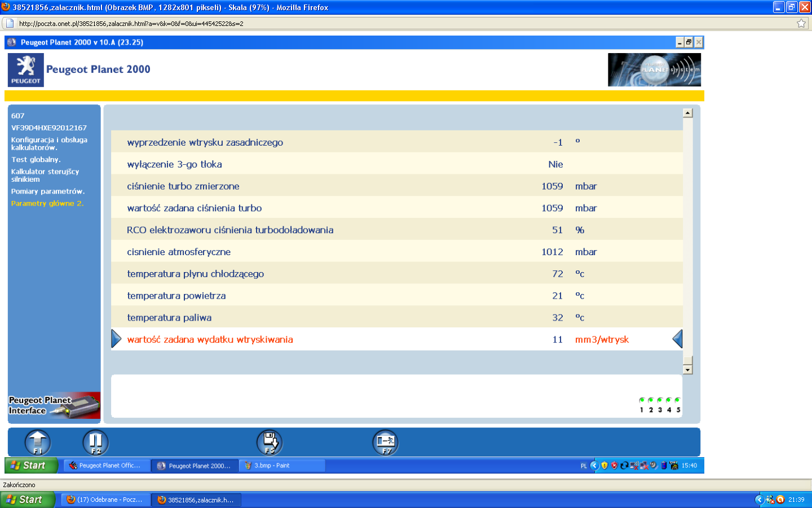This screenshot has height=508, width=812.
Task: Select page indicator 3
Action: pyautogui.click(x=660, y=405)
